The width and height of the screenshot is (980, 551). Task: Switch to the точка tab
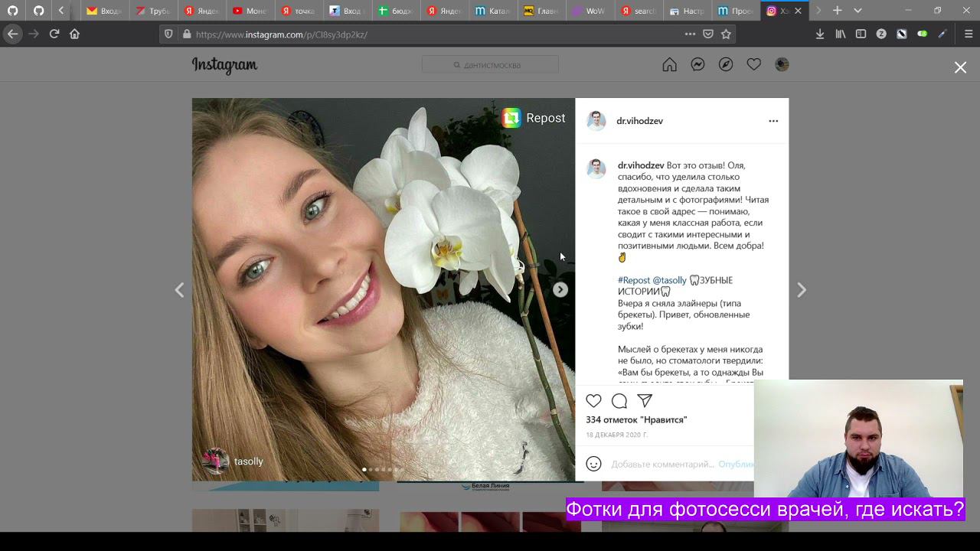297,11
